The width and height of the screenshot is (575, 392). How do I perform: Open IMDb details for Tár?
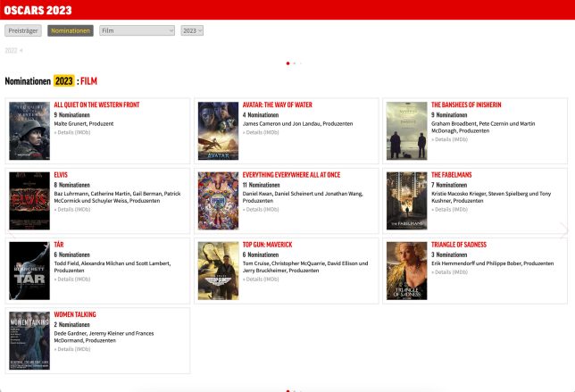pyautogui.click(x=72, y=279)
